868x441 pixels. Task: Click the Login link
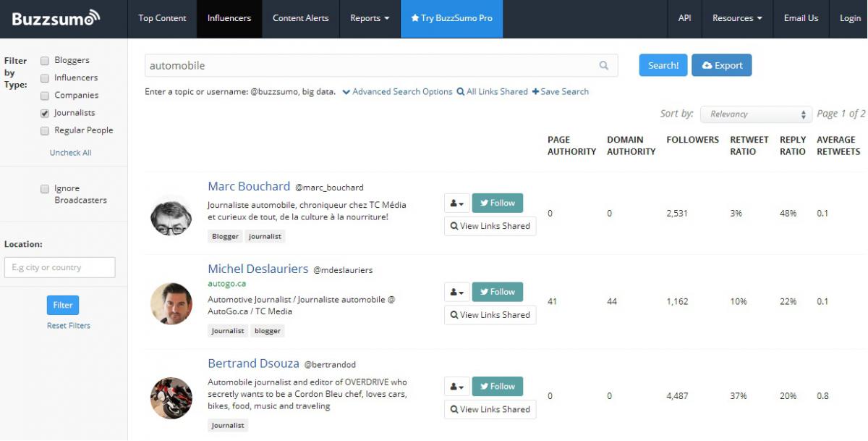[850, 18]
